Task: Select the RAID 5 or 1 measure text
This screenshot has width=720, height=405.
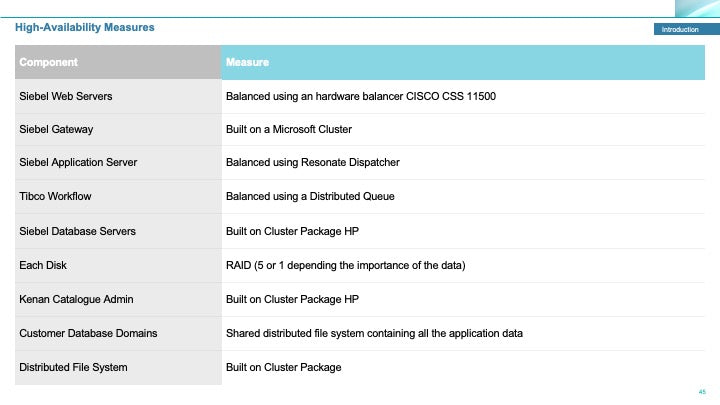Action: click(346, 265)
